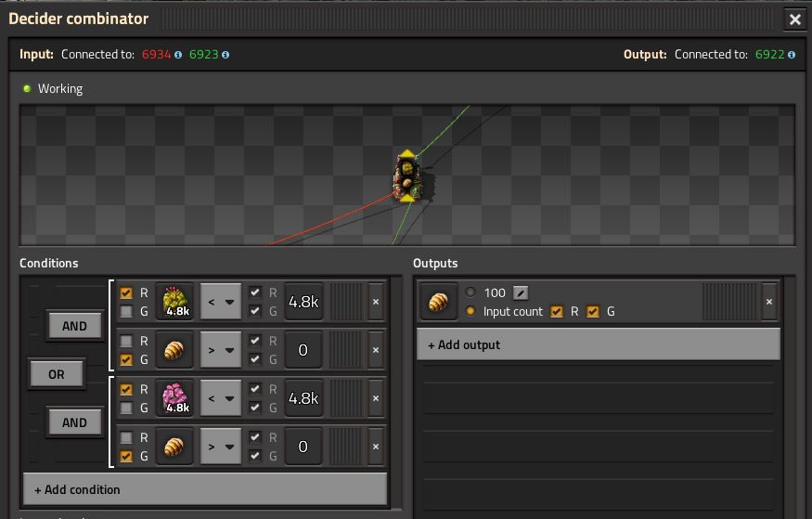The width and height of the screenshot is (812, 519).
Task: Remove the first condition with its x button
Action: [376, 302]
